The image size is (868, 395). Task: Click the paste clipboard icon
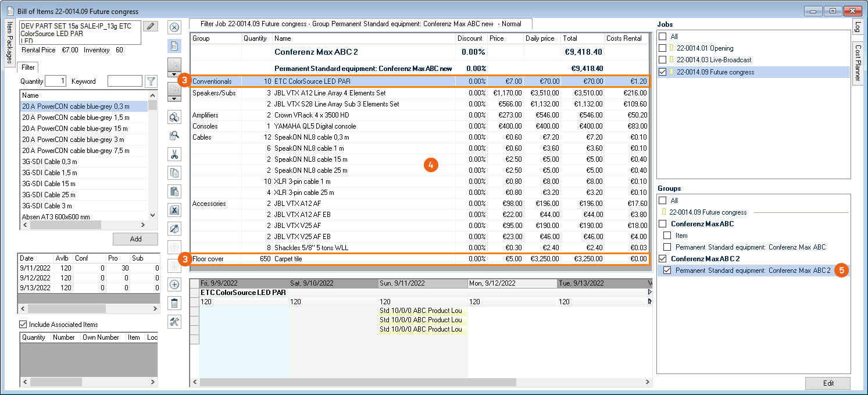click(174, 191)
